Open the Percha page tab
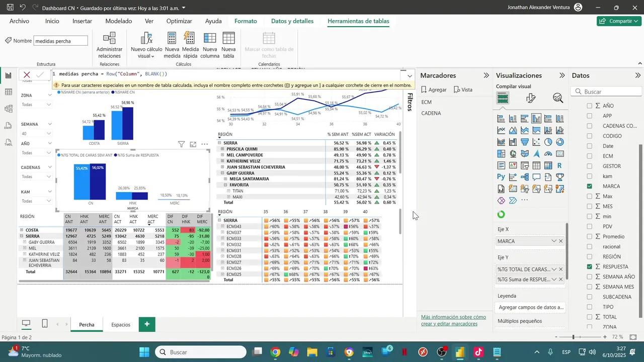Image resolution: width=644 pixels, height=362 pixels. [x=87, y=324]
